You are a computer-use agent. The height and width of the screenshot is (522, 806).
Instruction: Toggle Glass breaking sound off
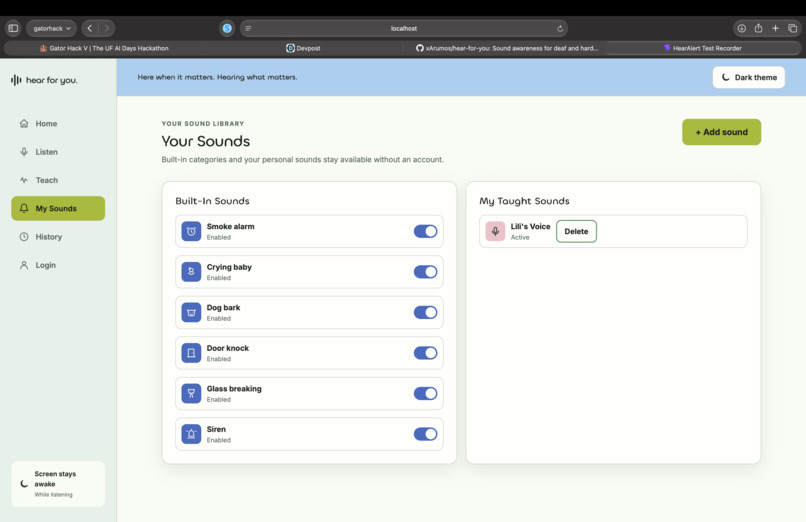tap(425, 394)
